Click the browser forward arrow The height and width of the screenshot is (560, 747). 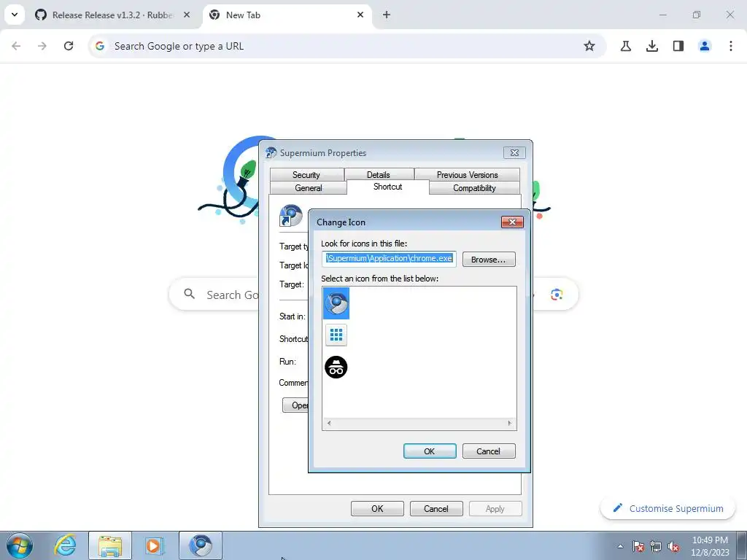pyautogui.click(x=42, y=46)
